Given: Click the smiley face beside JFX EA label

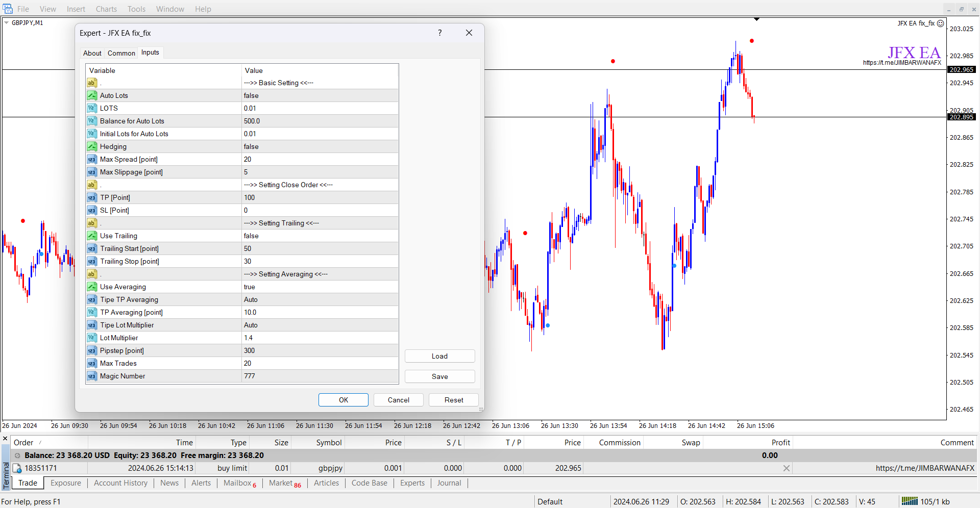Looking at the screenshot, I should click(941, 23).
